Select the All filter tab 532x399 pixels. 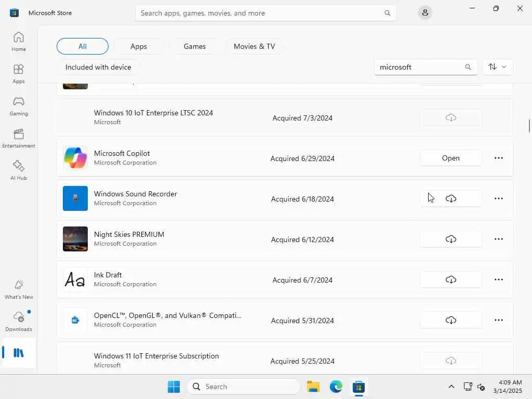pos(83,46)
